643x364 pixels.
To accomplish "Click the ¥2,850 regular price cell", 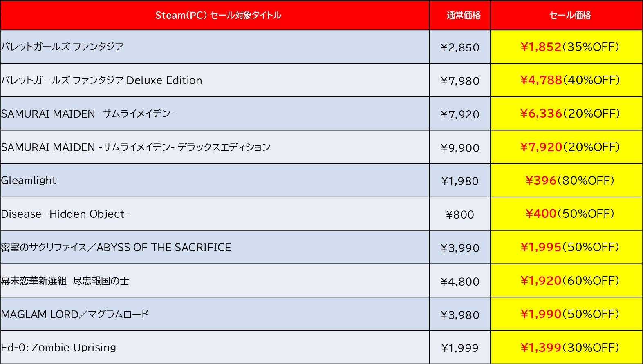I will [460, 47].
